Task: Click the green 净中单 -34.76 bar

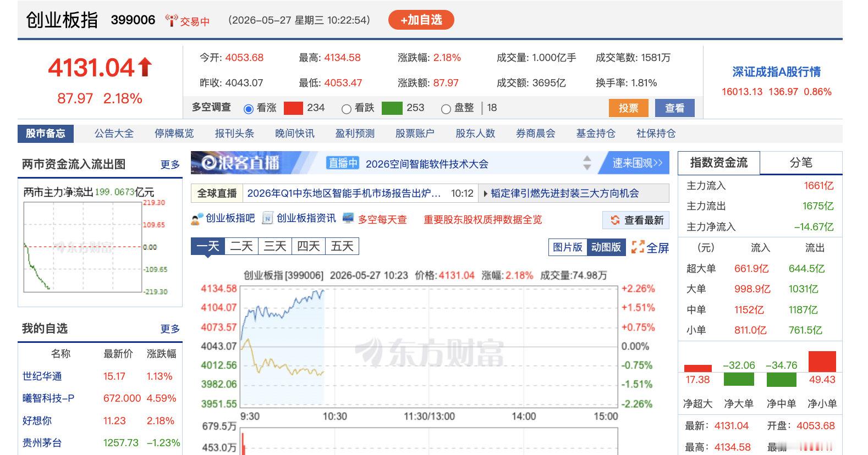Action: (x=781, y=379)
